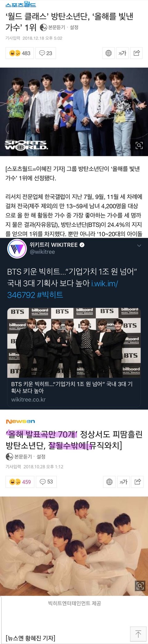Open the Newsen logo
This screenshot has height=644, width=148.
tap(20, 421)
